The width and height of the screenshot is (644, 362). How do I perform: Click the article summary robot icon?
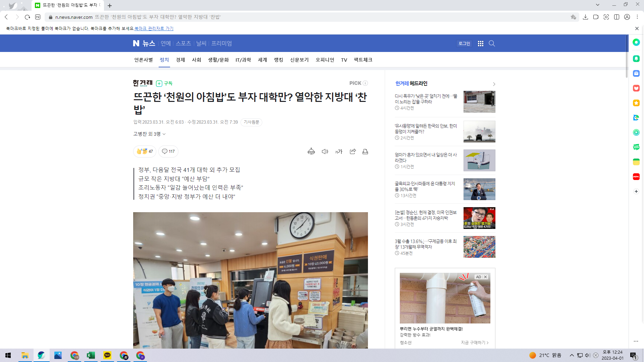point(311,152)
